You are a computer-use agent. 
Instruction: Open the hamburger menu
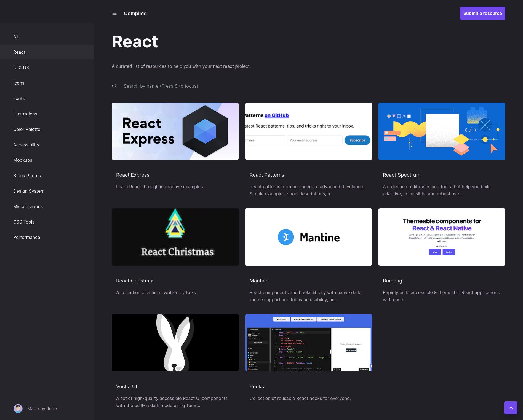tap(114, 13)
